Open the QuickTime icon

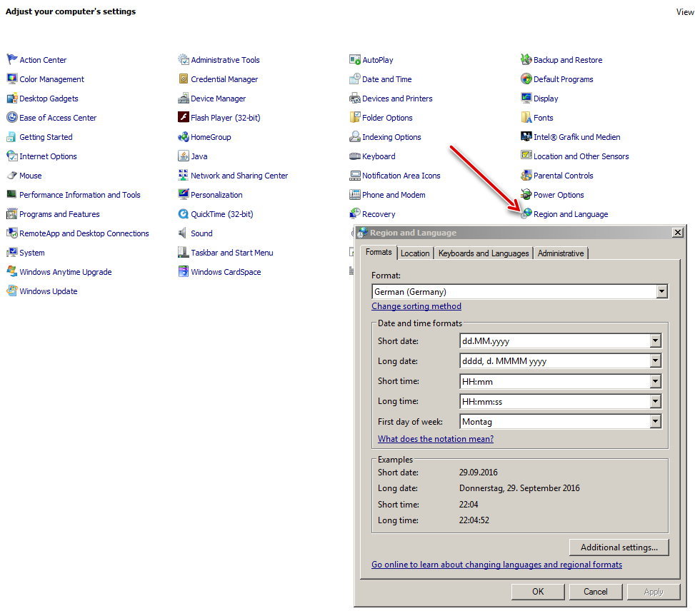pos(184,214)
